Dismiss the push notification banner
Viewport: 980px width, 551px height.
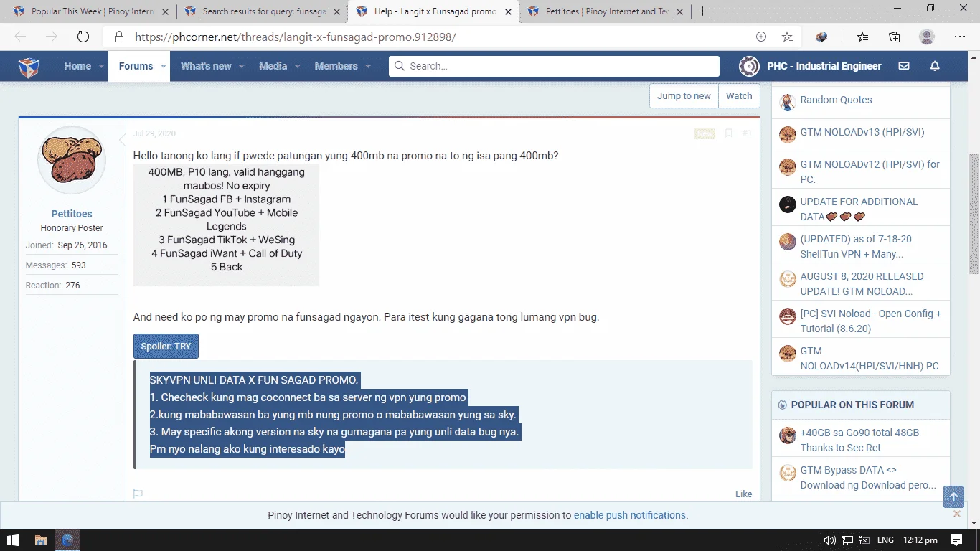point(956,514)
